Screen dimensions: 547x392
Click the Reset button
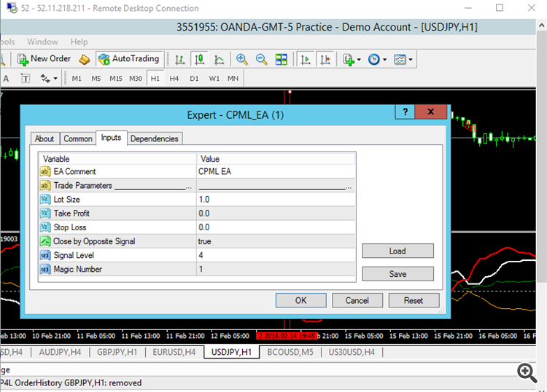[x=414, y=300]
